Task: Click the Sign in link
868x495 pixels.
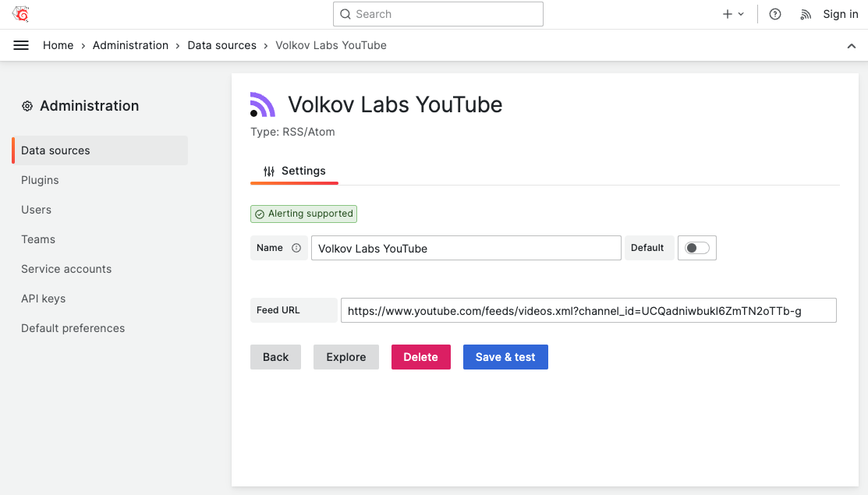Action: pos(840,13)
